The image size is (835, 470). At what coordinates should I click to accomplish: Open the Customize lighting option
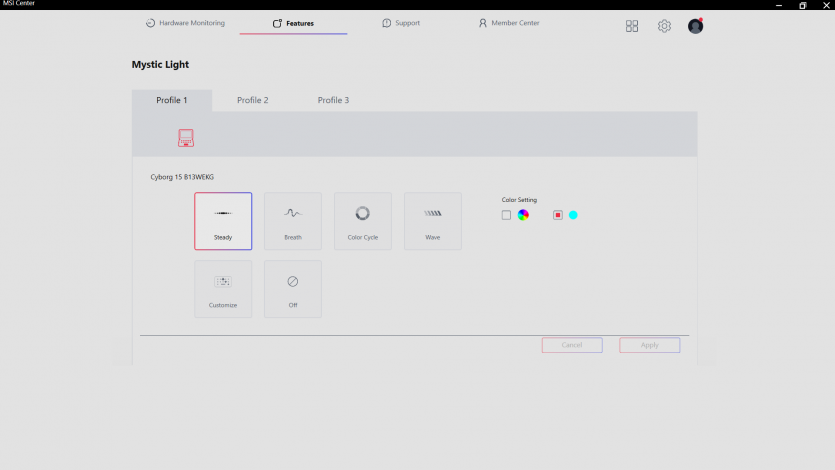click(223, 289)
